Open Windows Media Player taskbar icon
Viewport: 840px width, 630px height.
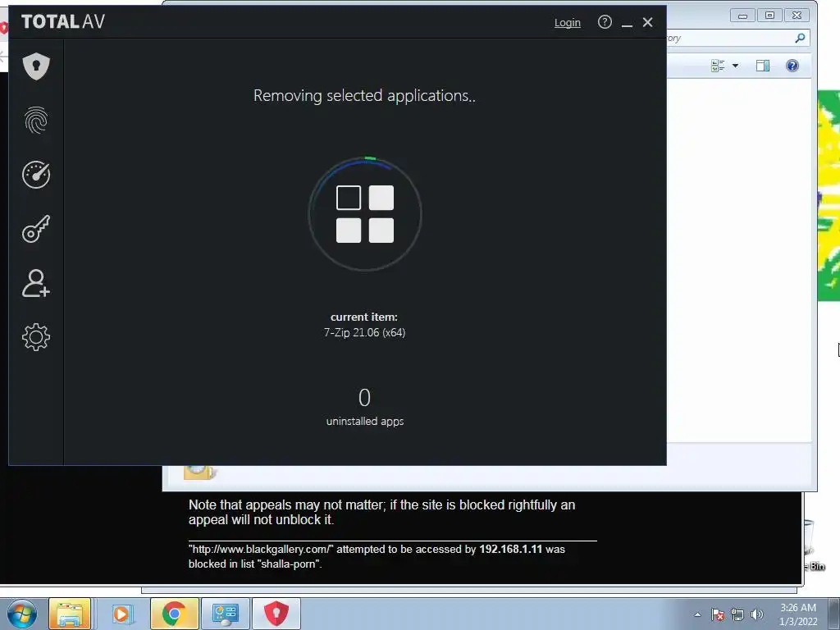click(x=121, y=614)
